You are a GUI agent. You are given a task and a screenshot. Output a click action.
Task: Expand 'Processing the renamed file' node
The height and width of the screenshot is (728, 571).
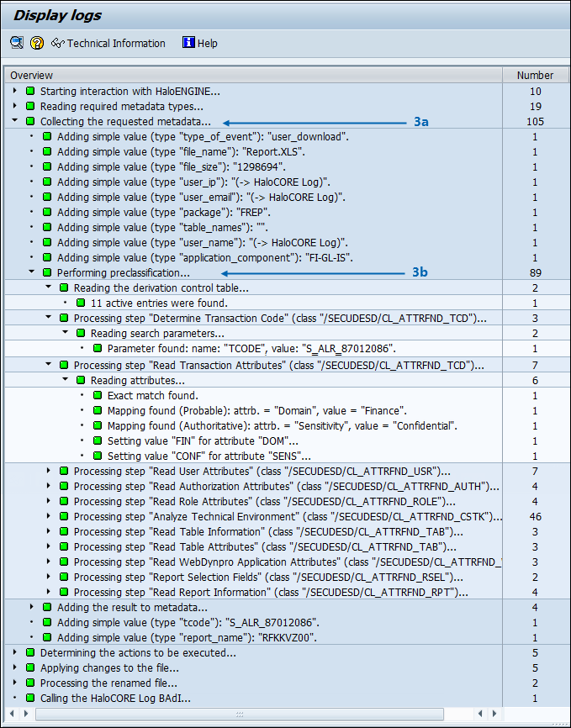(15, 683)
